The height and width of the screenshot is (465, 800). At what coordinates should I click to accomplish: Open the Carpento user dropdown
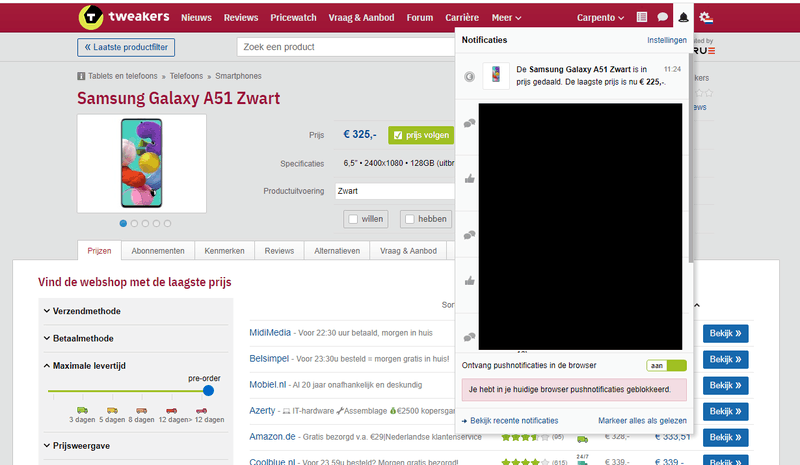click(x=600, y=18)
